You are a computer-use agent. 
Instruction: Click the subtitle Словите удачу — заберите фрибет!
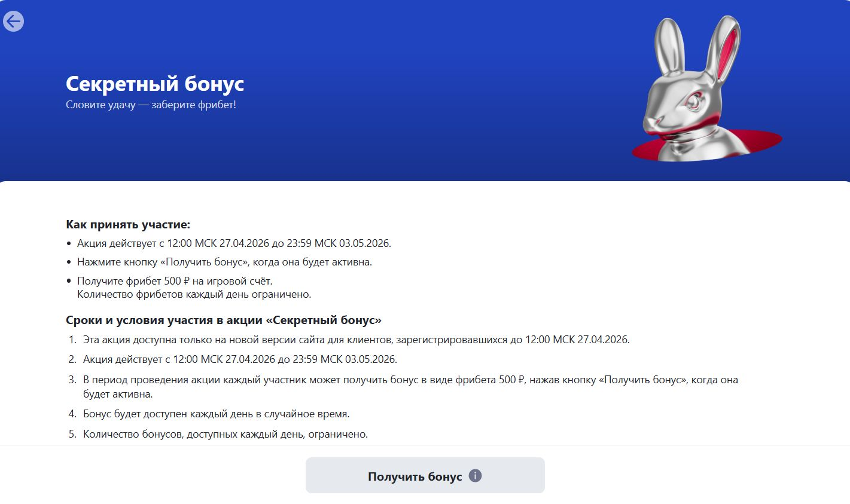click(151, 105)
